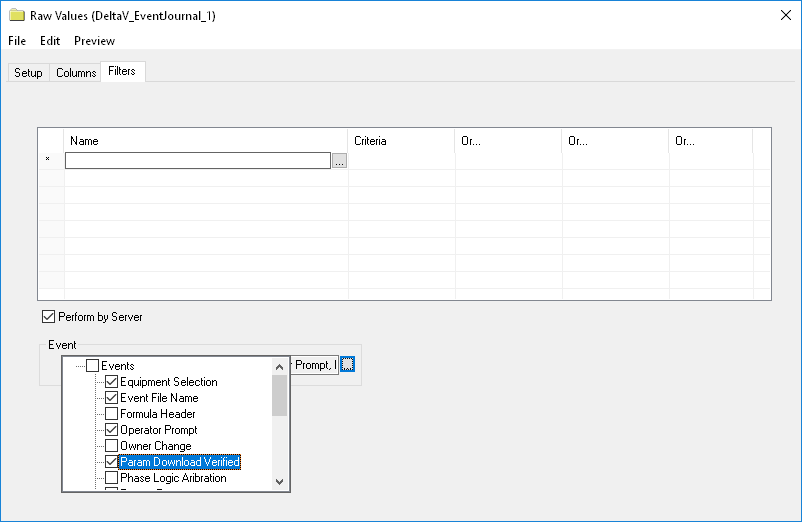Check the Owner Change checkbox

click(x=112, y=446)
